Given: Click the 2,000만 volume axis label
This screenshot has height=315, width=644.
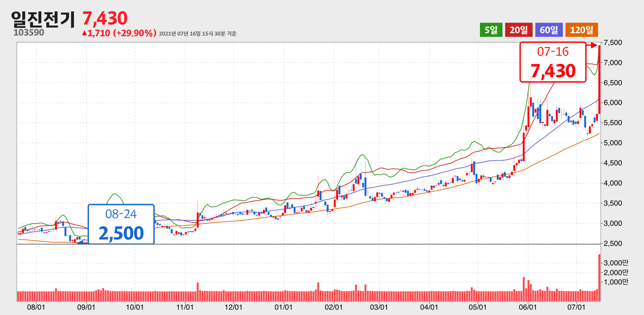Looking at the screenshot, I should [616, 272].
